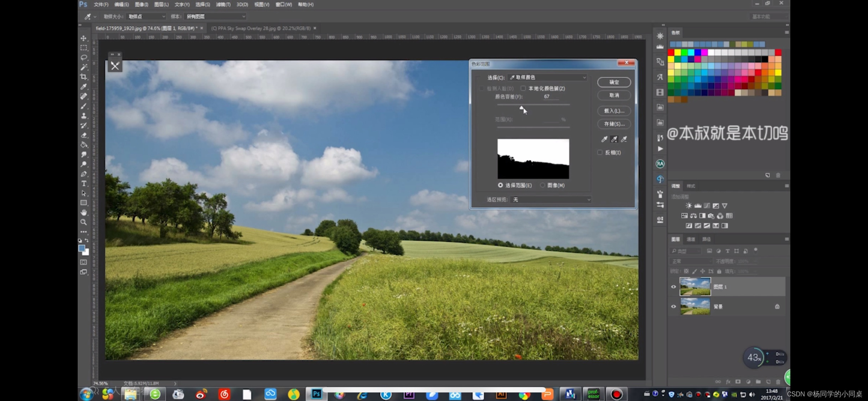868x401 pixels.
Task: Select the Lasso tool
Action: point(84,57)
